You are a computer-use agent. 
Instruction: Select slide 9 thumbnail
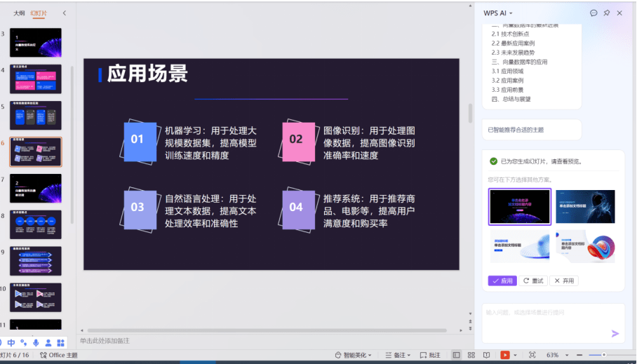click(x=36, y=261)
